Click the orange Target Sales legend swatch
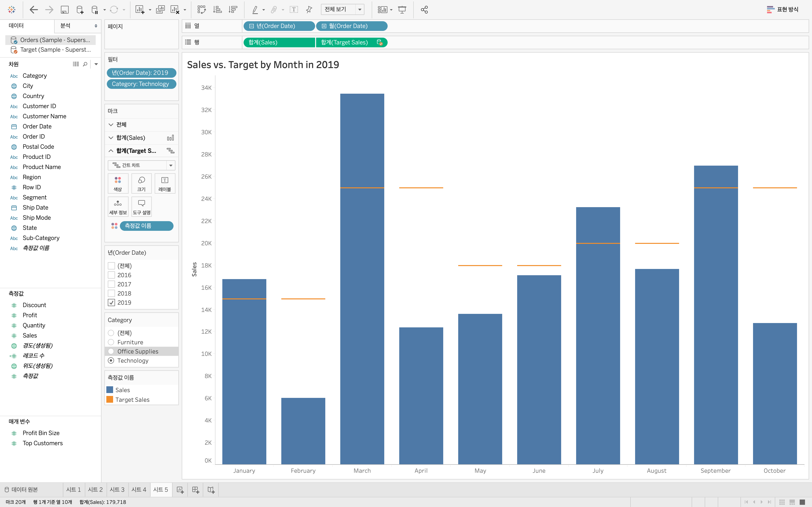The image size is (812, 507). (110, 399)
